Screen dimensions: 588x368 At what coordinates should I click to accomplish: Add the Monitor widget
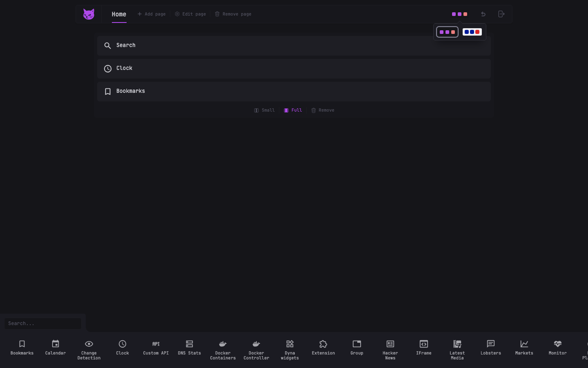558,348
